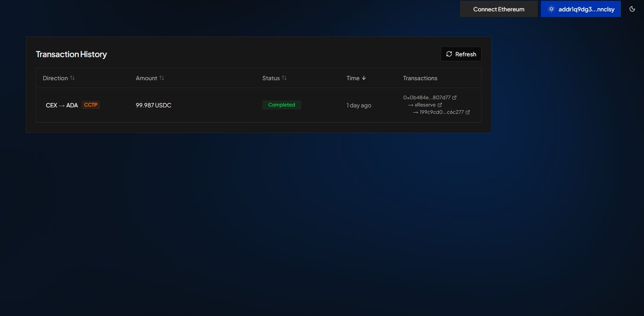Viewport: 644px width, 316px height.
Task: Sort table by Direction column
Action: pyautogui.click(x=59, y=78)
